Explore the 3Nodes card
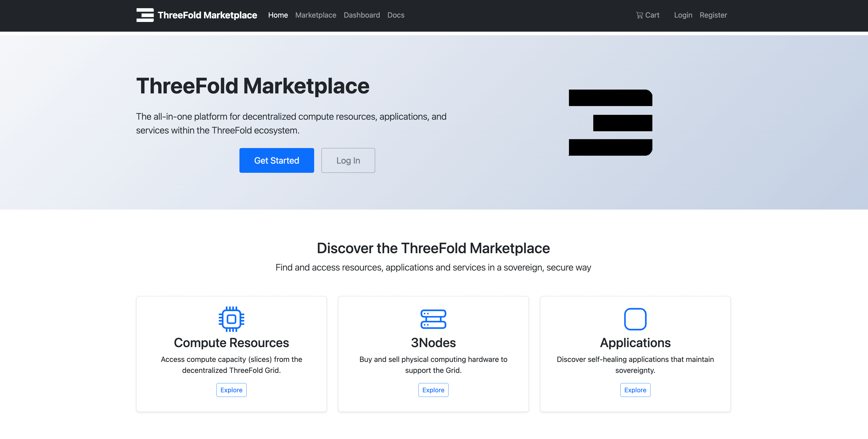The image size is (868, 439). click(433, 390)
